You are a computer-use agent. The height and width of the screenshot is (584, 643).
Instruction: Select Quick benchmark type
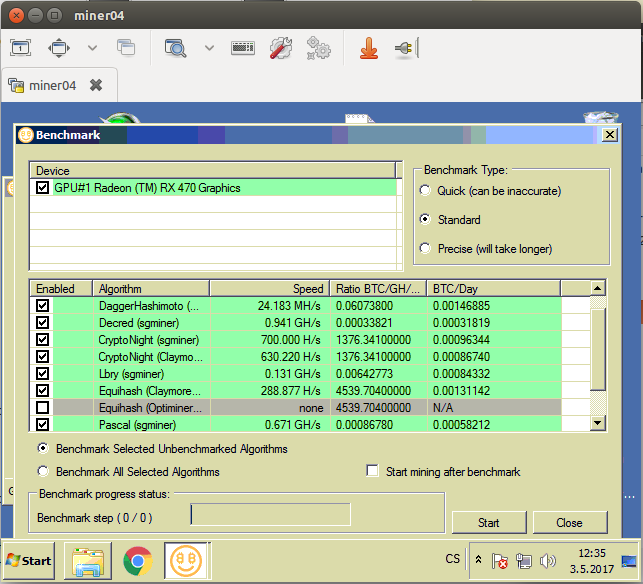[x=425, y=191]
